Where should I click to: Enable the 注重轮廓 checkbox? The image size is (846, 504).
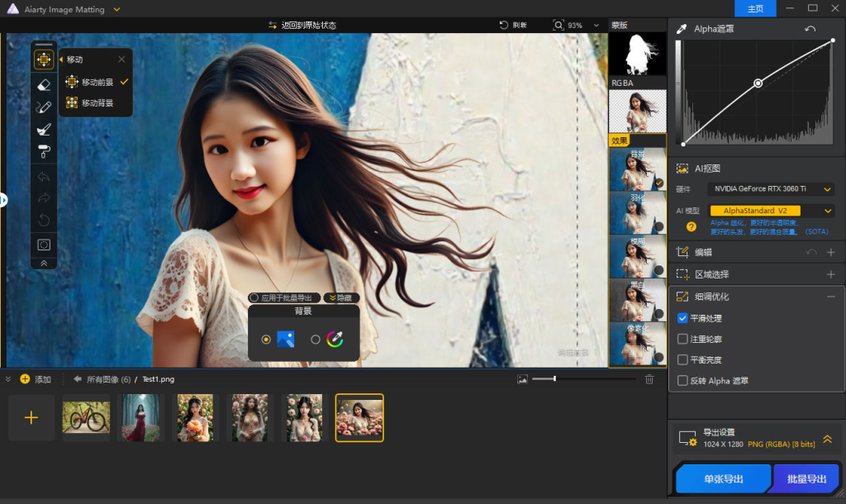pyautogui.click(x=682, y=339)
